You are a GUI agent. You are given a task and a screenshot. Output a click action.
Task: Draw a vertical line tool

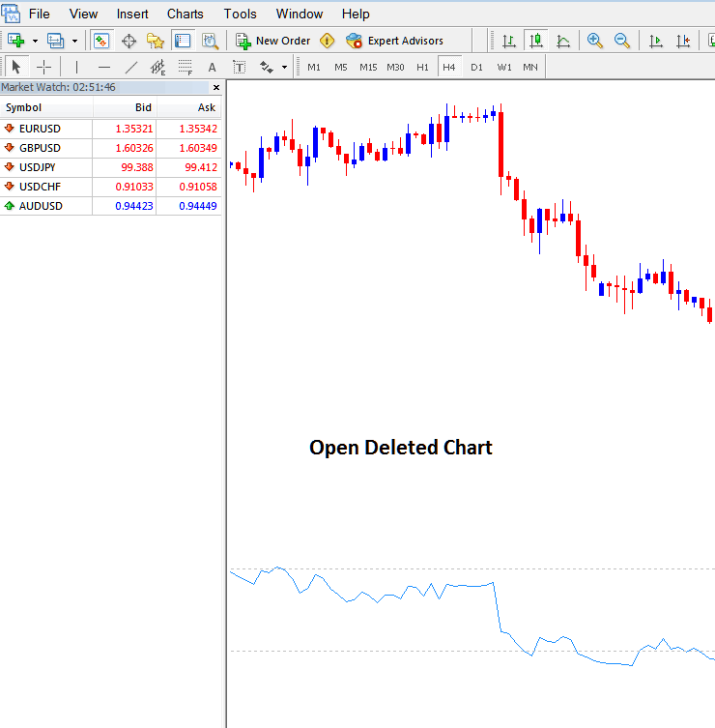pyautogui.click(x=75, y=67)
